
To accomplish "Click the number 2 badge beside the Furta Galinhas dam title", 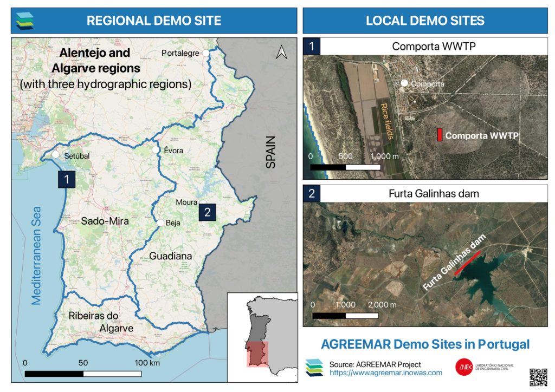I will 312,193.
